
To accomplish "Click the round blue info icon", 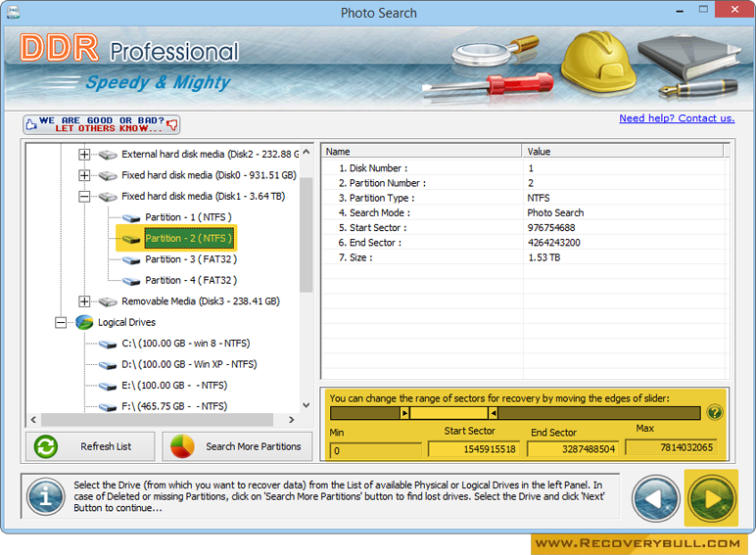I will click(x=46, y=496).
